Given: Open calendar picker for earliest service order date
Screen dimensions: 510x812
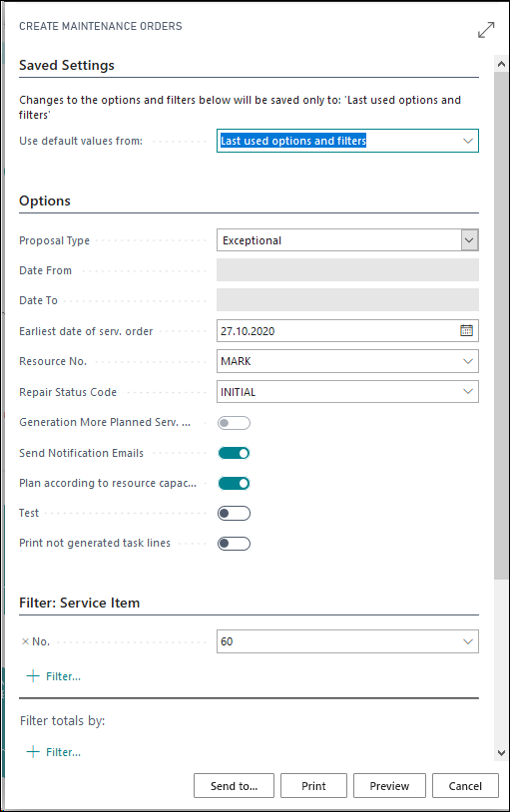Looking at the screenshot, I should point(466,330).
